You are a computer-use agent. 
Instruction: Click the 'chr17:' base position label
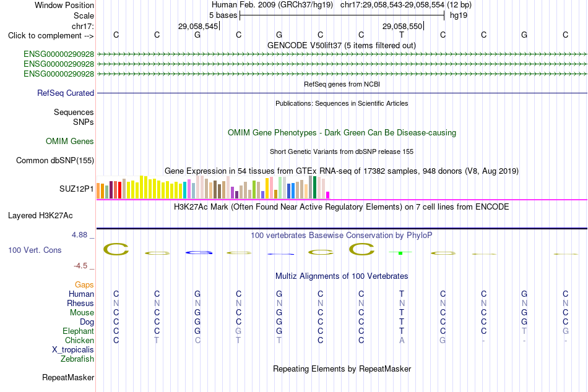(x=83, y=26)
